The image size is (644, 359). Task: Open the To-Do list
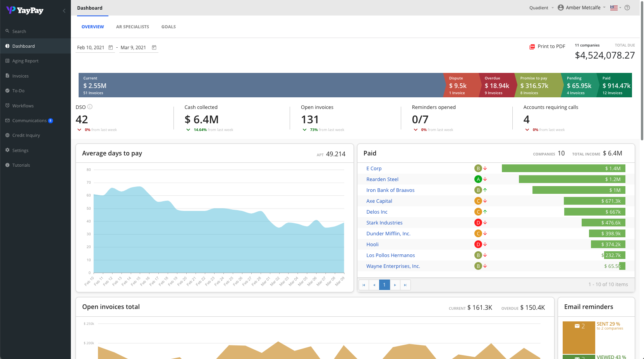[x=19, y=90]
